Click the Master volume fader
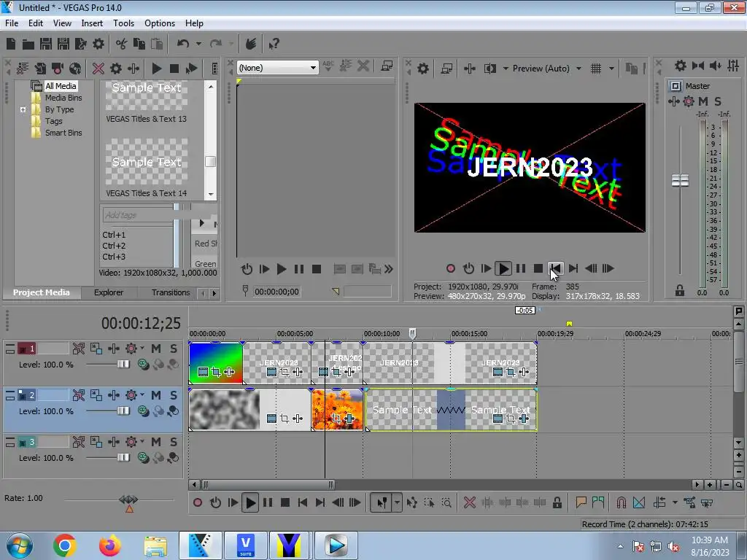 click(x=680, y=181)
